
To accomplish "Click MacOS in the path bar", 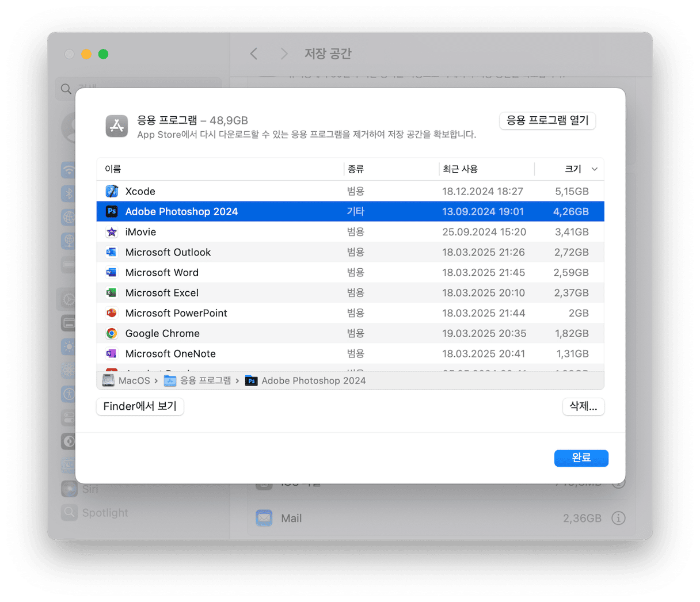I will pos(134,380).
